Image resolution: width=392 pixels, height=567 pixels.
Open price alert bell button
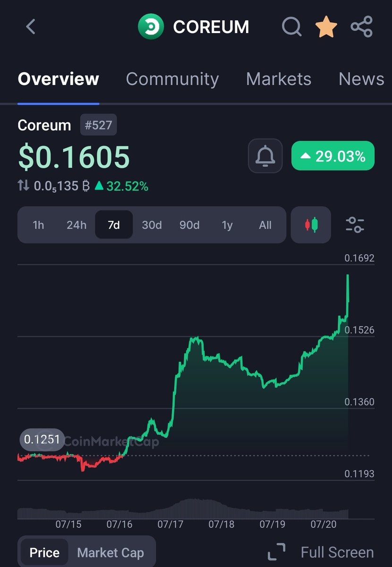265,156
